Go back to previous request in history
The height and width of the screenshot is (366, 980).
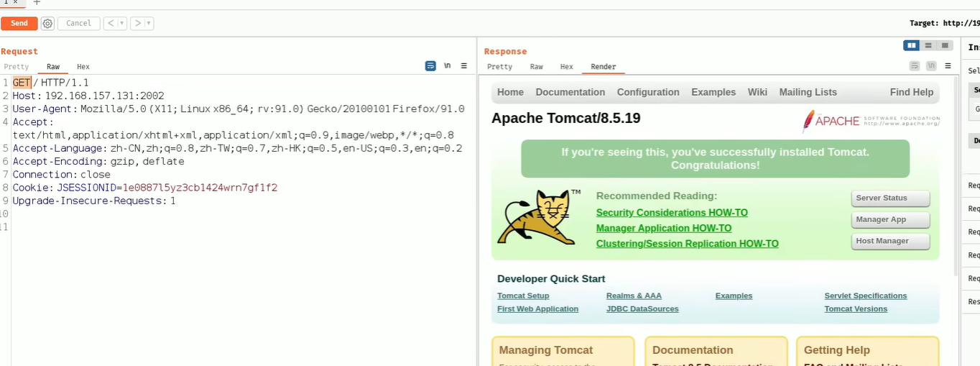(x=111, y=24)
